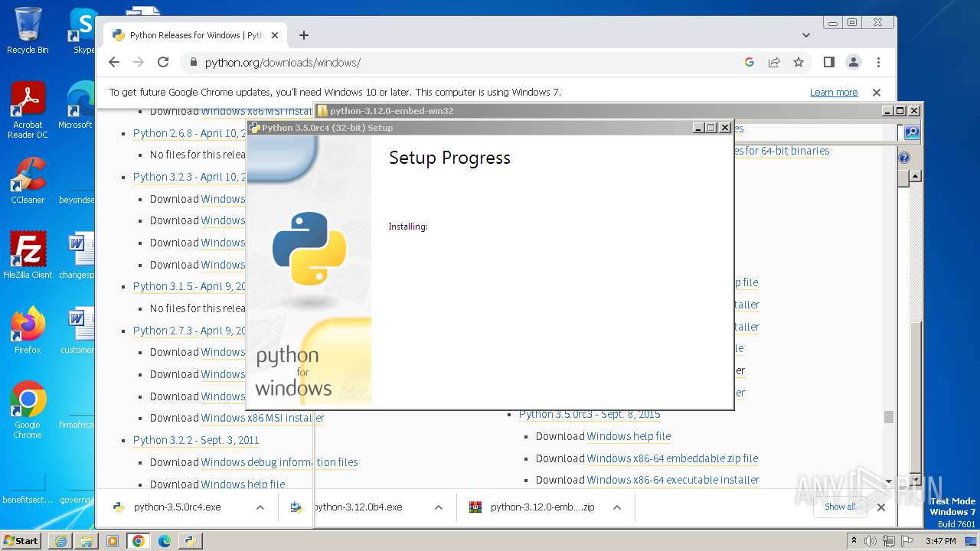Screen dimensions: 980x551
Task: Open Google Chrome desktop shortcut
Action: 28,410
